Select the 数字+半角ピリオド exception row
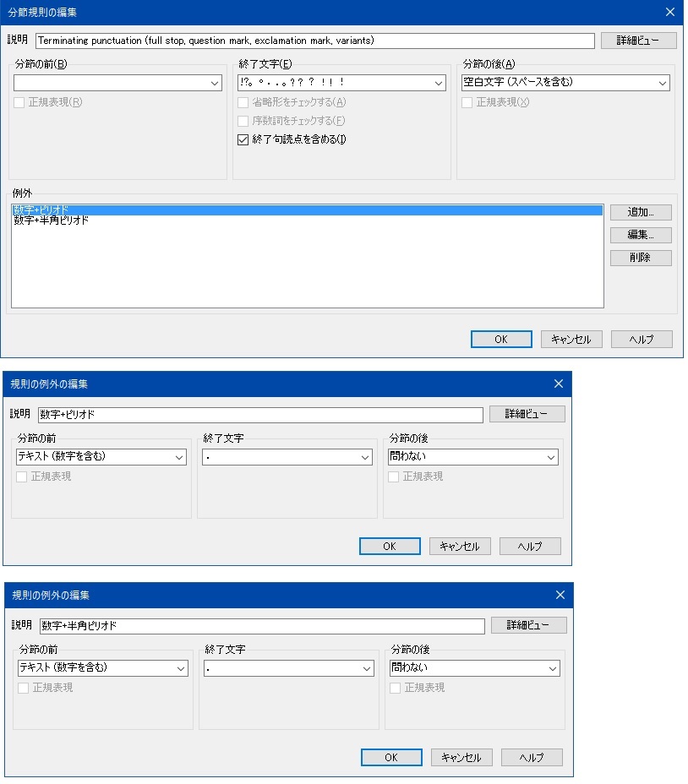 pos(307,220)
